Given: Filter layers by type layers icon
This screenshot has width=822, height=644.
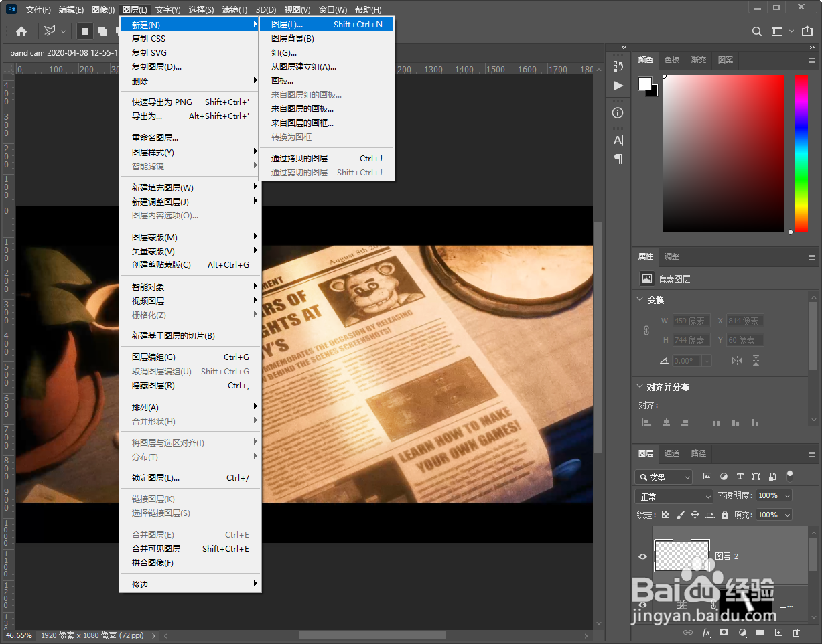Looking at the screenshot, I should pos(740,477).
